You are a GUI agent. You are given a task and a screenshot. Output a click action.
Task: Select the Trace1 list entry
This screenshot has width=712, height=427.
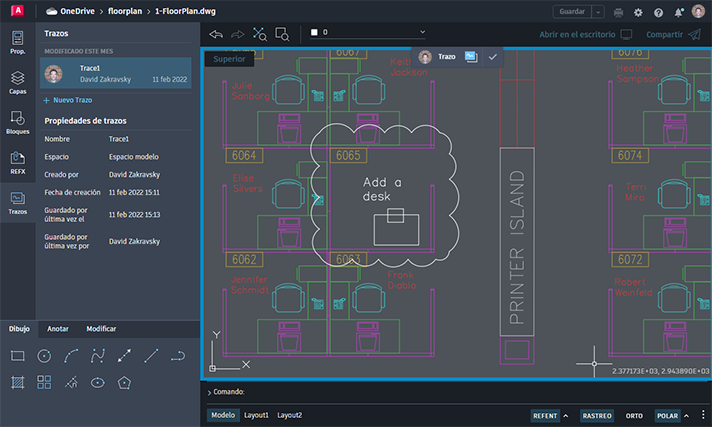coord(116,73)
